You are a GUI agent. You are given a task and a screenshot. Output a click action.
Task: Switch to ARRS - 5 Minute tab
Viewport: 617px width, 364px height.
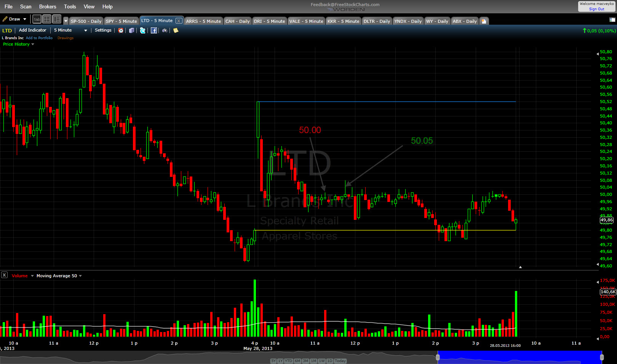pyautogui.click(x=203, y=21)
